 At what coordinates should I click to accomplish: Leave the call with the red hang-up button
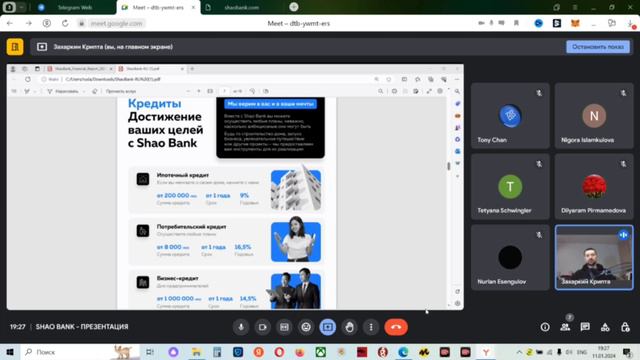pyautogui.click(x=396, y=327)
